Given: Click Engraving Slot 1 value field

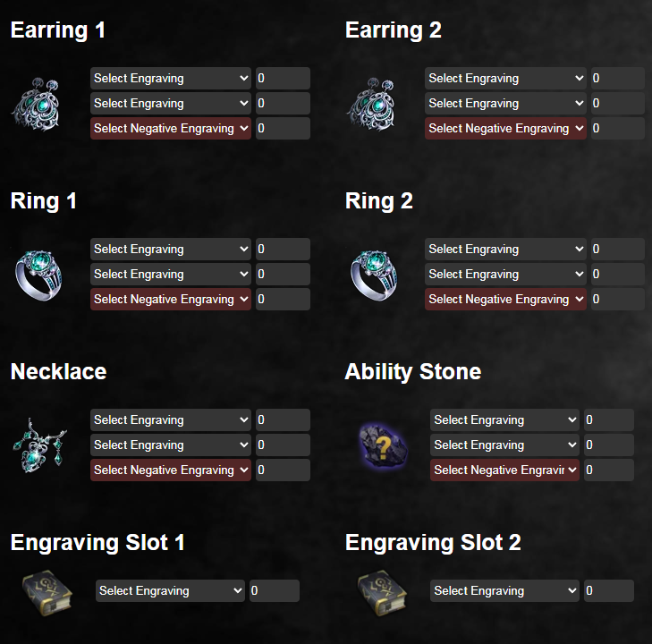Looking at the screenshot, I should point(275,591).
